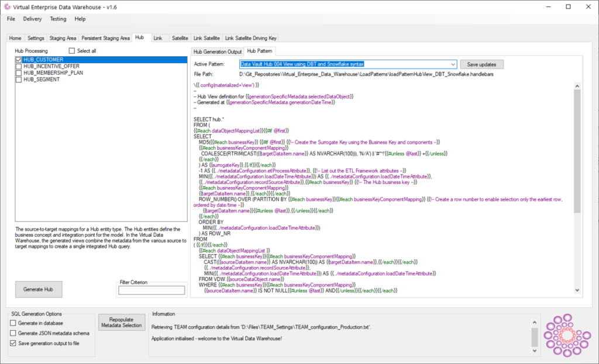This screenshot has width=599, height=364.
Task: Click the Generate Hub button
Action: [x=38, y=289]
